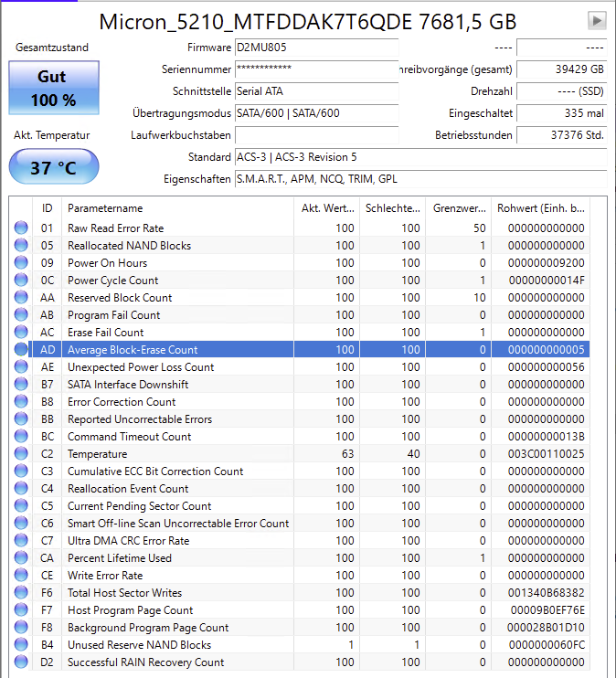Click the Betriebsstunden value 37376 Std.
This screenshot has height=678, width=616.
pyautogui.click(x=562, y=135)
